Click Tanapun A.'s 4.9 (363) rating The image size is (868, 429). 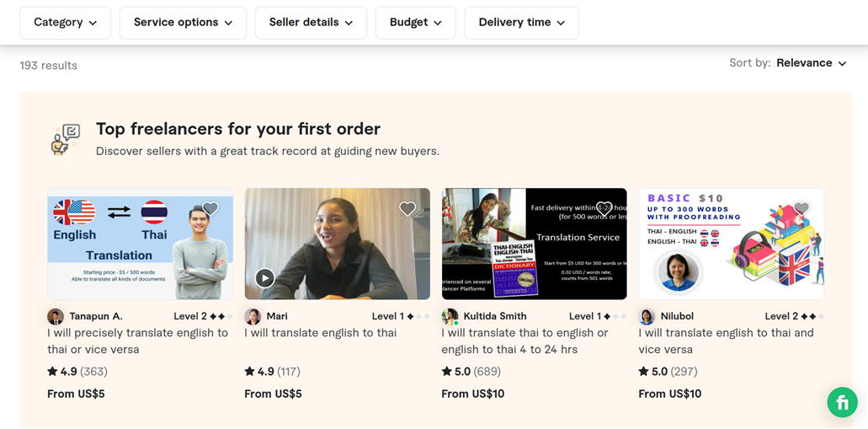pyautogui.click(x=77, y=372)
